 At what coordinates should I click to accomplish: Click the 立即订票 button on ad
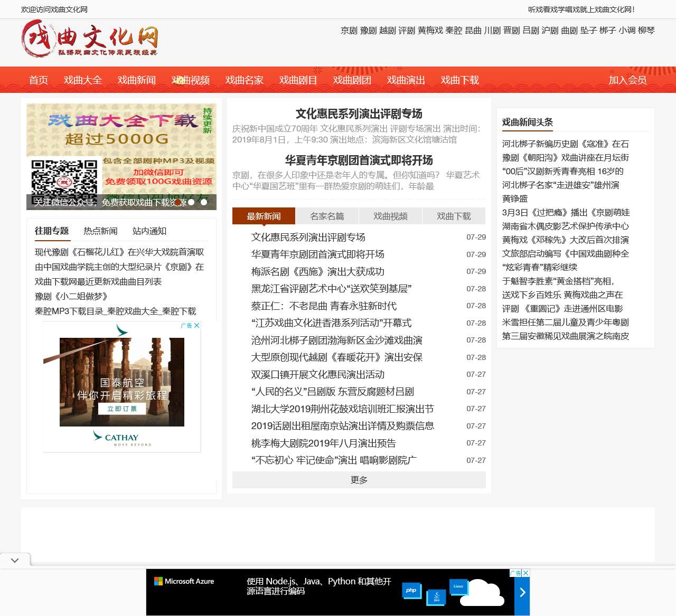point(122,409)
